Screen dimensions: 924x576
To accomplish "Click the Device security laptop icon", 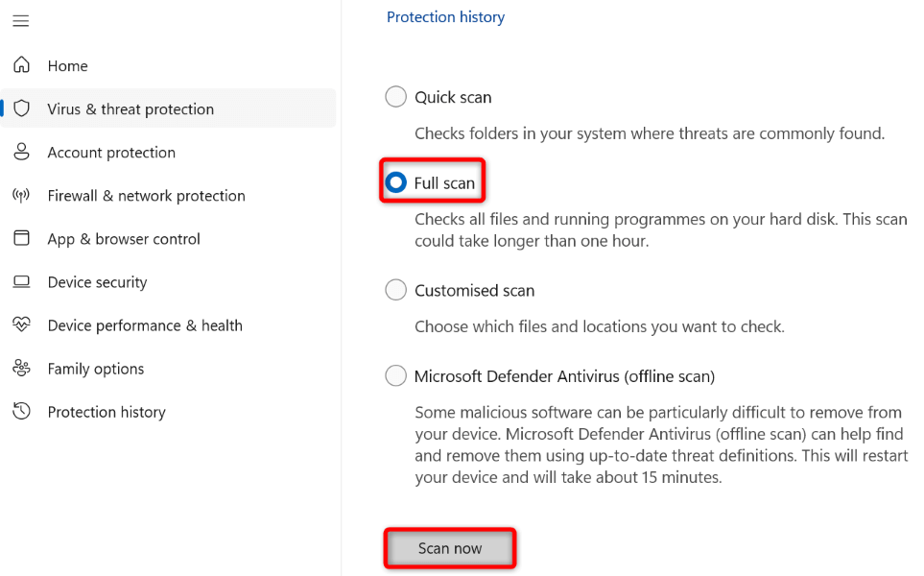I will [21, 282].
